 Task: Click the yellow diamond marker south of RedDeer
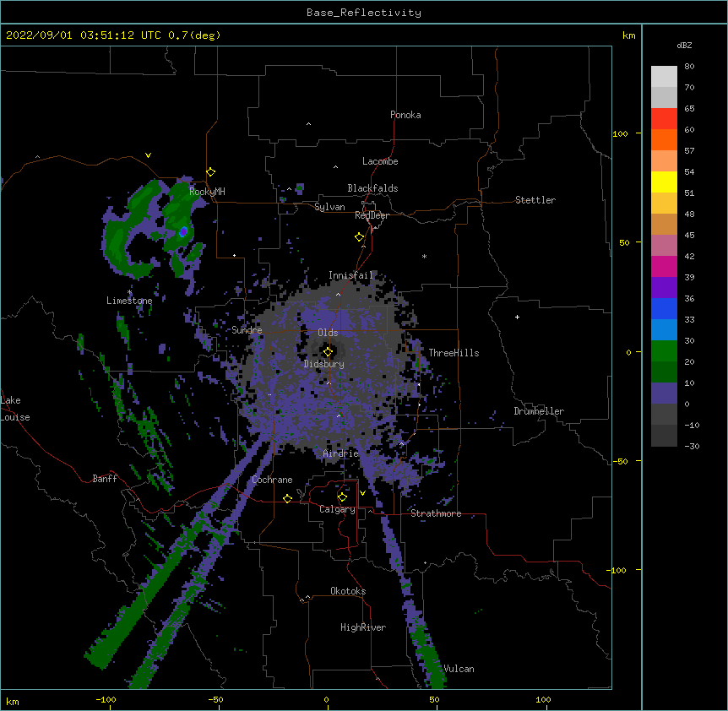[360, 237]
